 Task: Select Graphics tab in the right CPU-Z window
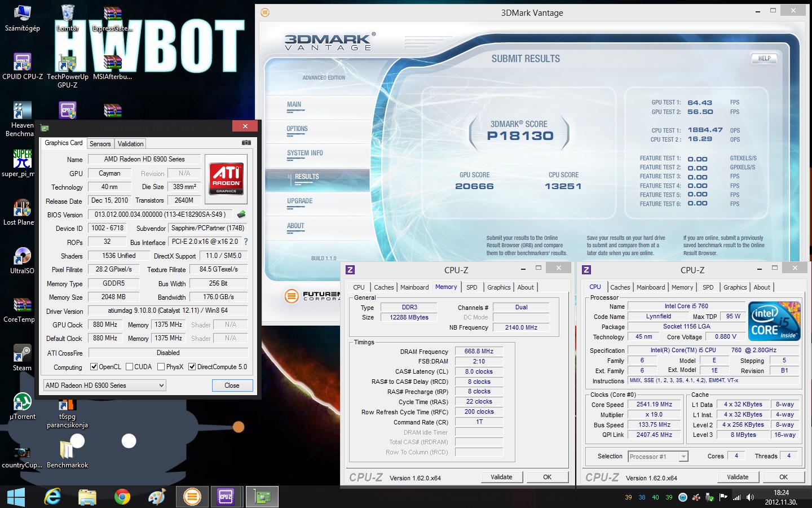[735, 287]
